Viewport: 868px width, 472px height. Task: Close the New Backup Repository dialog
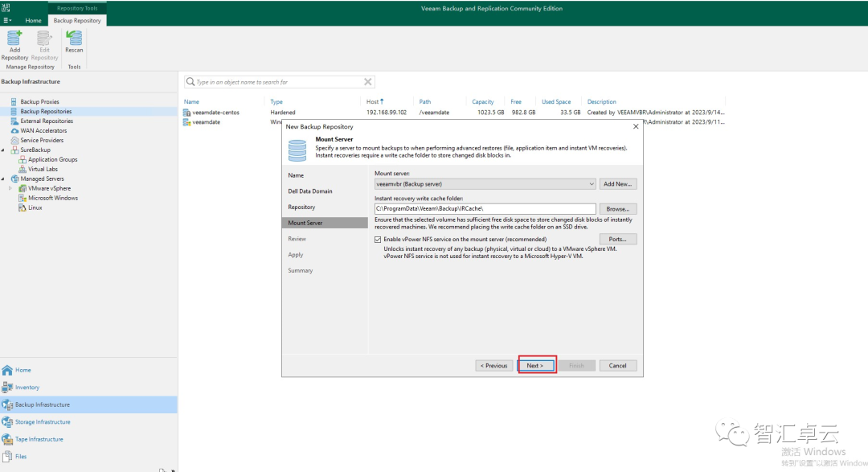[x=636, y=127]
